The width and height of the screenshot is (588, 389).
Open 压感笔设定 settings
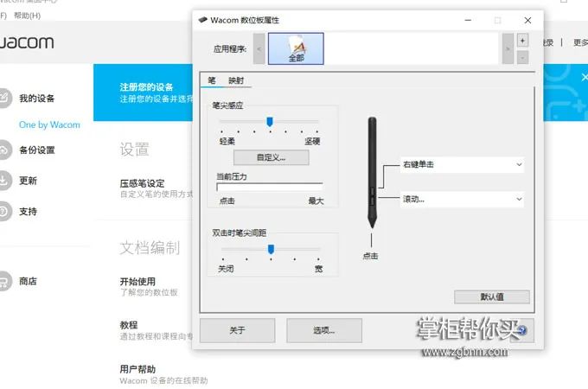(x=142, y=183)
